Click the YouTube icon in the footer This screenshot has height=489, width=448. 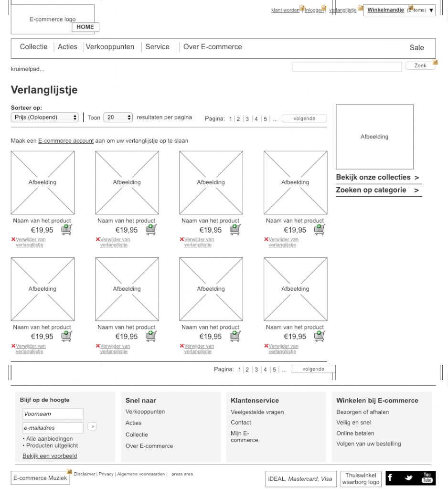point(427,478)
